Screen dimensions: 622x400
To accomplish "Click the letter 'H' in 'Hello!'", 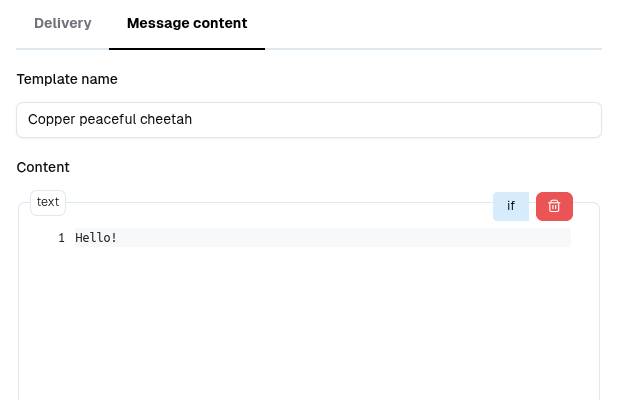I will pyautogui.click(x=79, y=238).
